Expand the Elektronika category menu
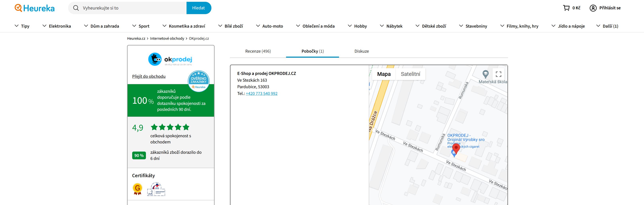 [57, 26]
